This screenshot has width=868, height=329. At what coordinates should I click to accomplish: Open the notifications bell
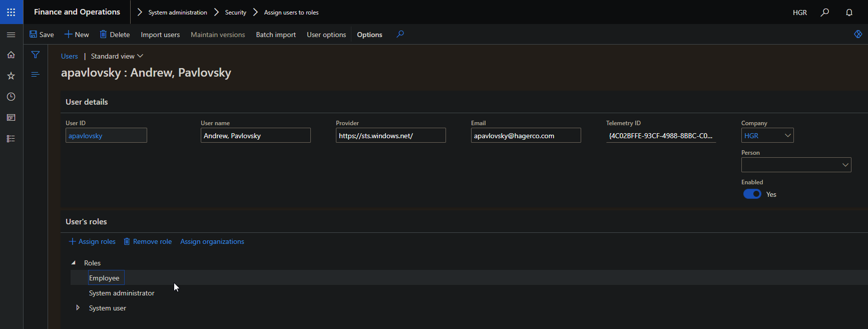[849, 12]
